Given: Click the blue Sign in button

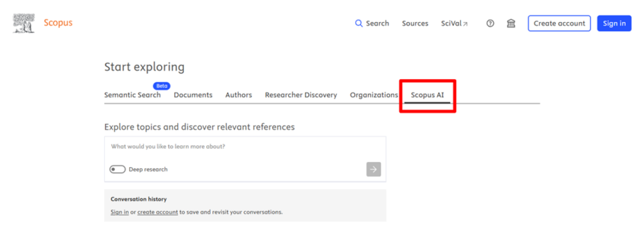Looking at the screenshot, I should (x=614, y=23).
